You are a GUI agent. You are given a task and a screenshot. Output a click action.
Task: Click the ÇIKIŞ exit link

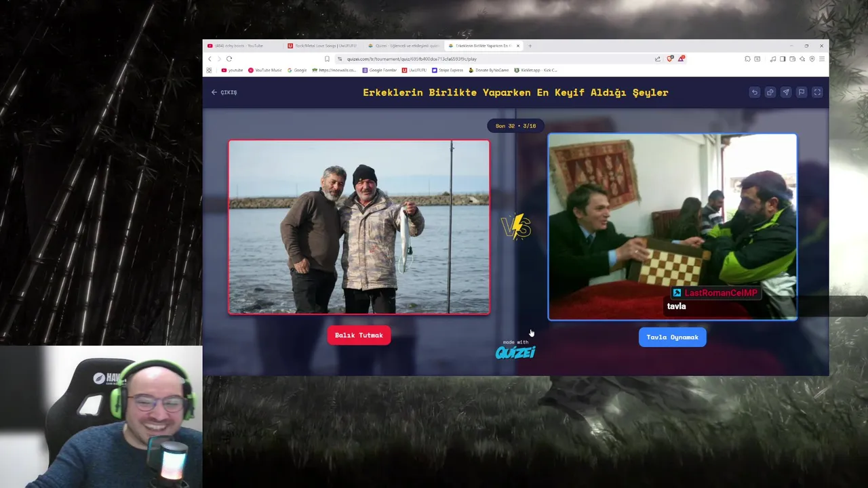[x=224, y=92]
